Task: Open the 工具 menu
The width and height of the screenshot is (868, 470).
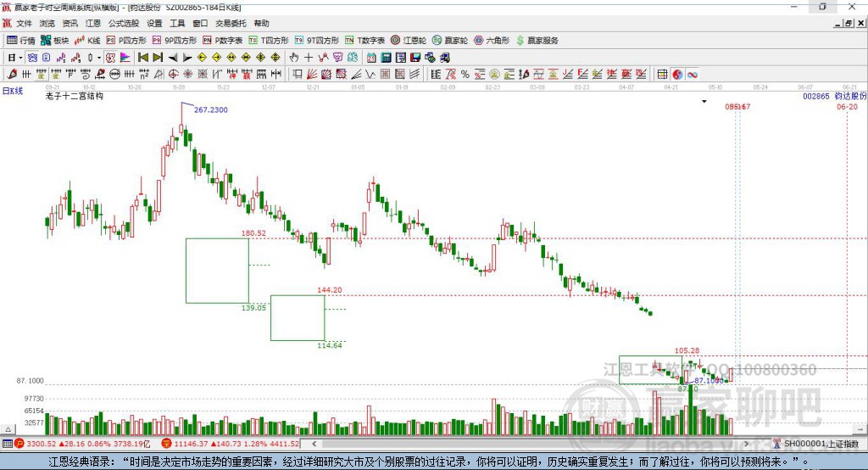Action: point(177,23)
